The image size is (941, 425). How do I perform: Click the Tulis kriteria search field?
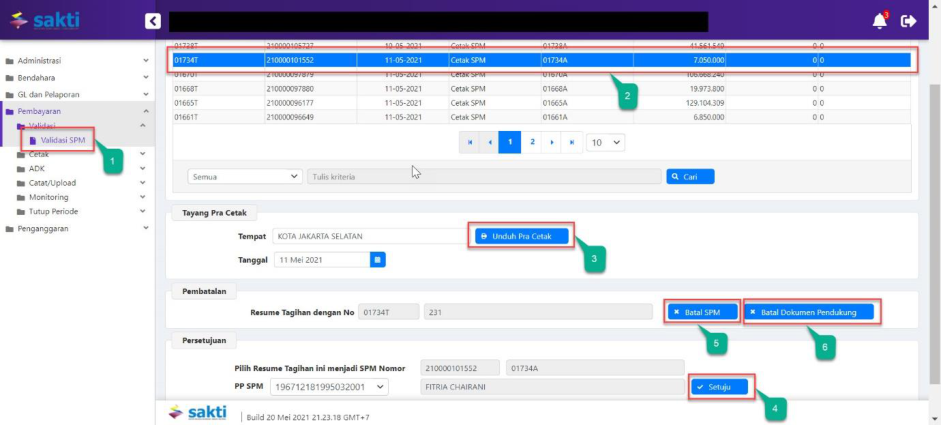coord(483,176)
